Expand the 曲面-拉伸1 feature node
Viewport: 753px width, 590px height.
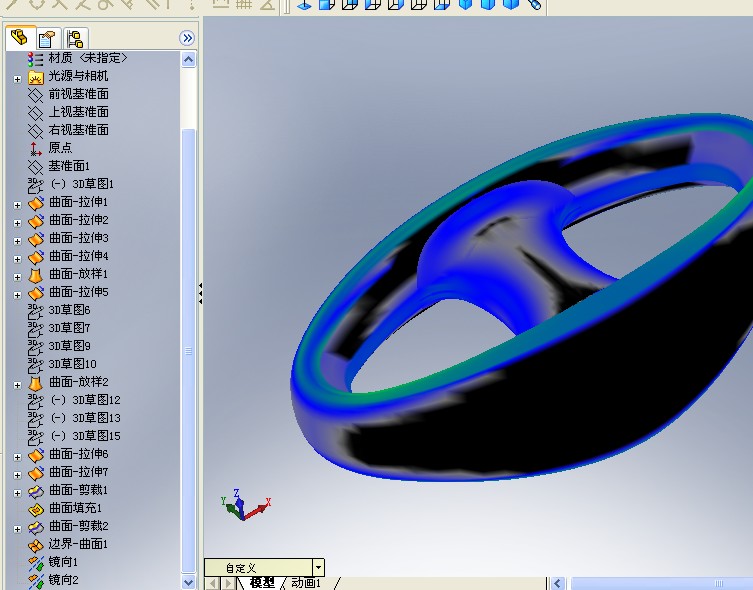click(x=17, y=205)
